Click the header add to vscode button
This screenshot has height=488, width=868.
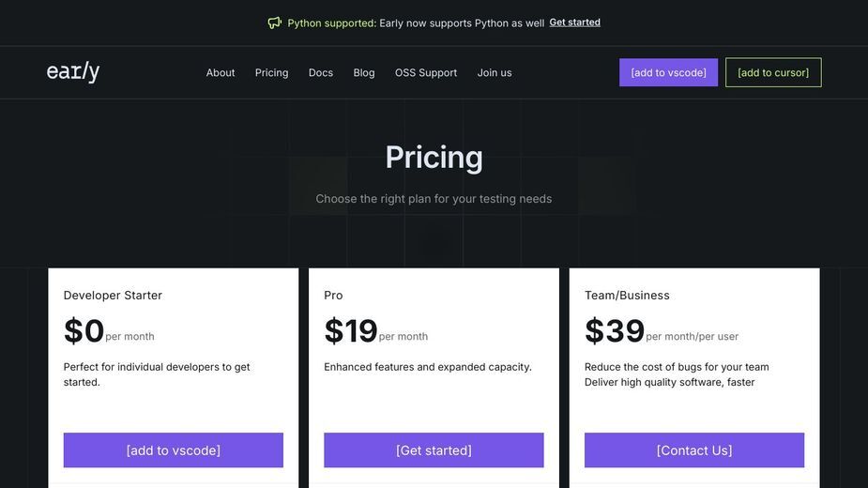[668, 72]
